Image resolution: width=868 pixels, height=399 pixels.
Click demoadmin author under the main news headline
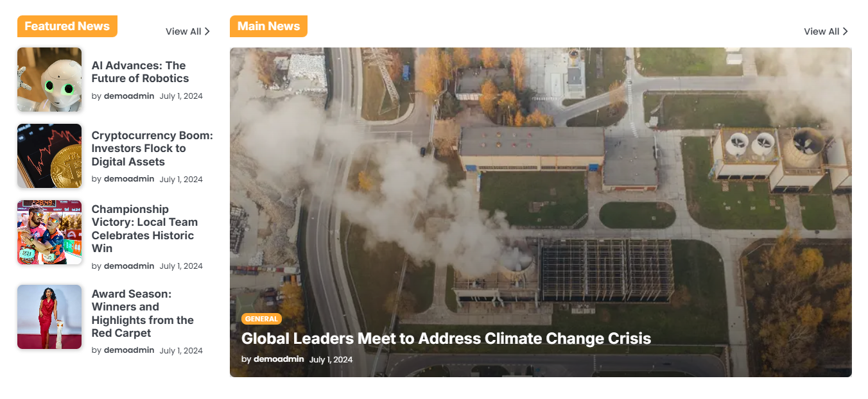(279, 359)
